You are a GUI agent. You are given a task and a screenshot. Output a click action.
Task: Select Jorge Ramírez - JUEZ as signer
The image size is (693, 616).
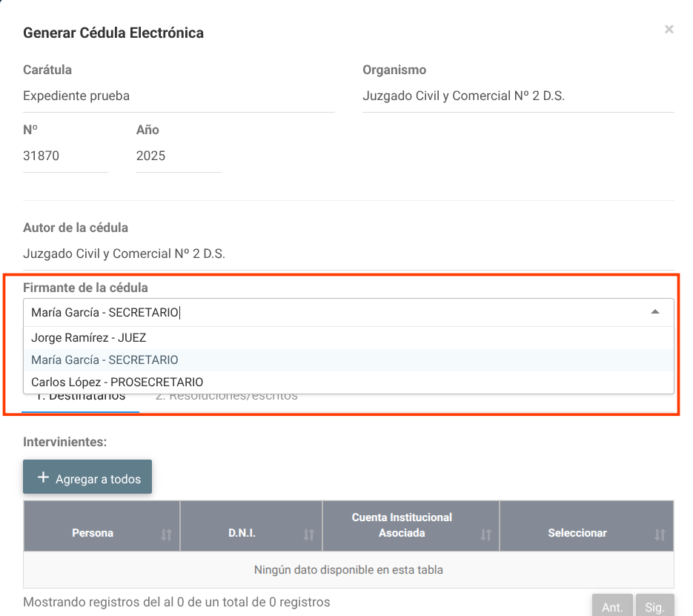click(89, 338)
